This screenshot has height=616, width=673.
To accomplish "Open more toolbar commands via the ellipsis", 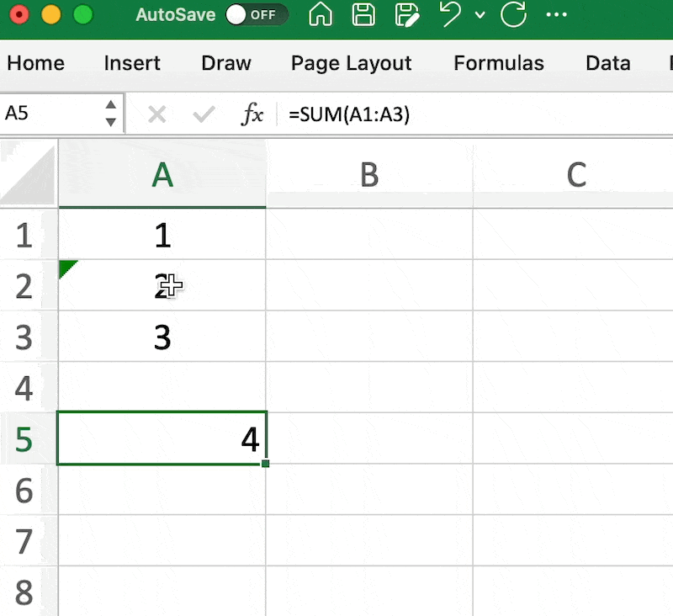I will coord(558,15).
